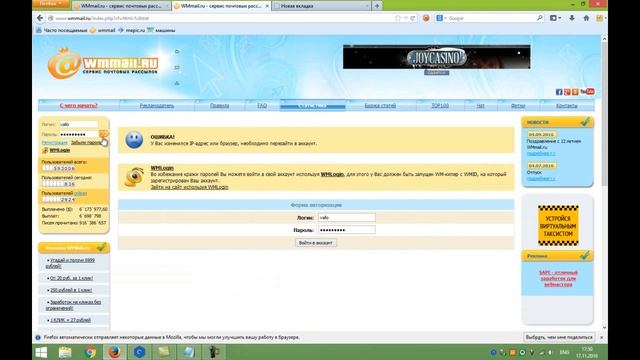The height and width of the screenshot is (360, 640).
Task: Open 'Заработок на кликах без ограничений' ad link
Action: pos(73,305)
